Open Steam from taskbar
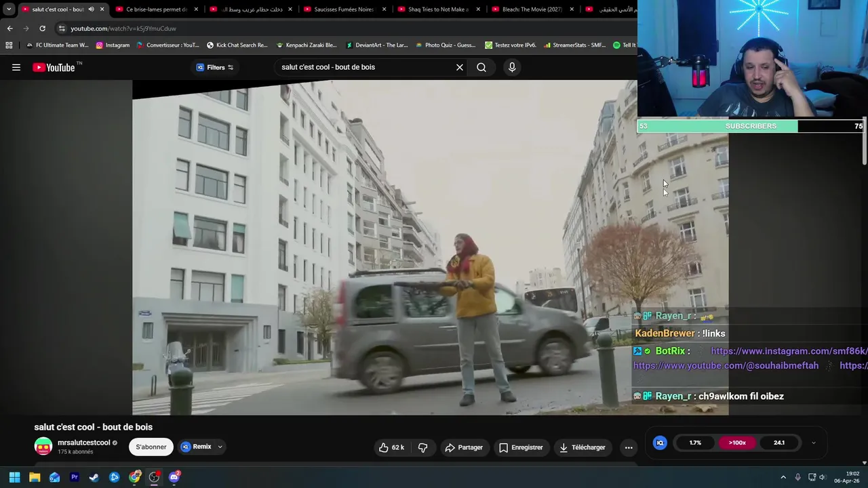The width and height of the screenshot is (868, 488). point(94,477)
